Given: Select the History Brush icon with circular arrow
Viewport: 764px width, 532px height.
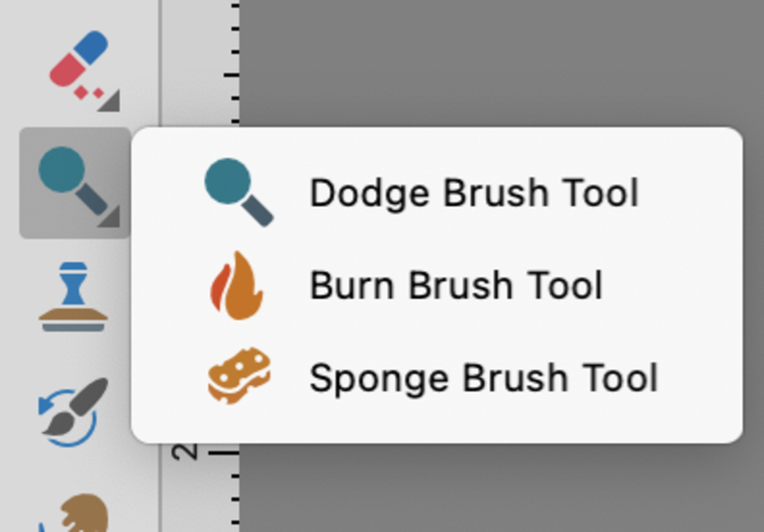Looking at the screenshot, I should [75, 407].
